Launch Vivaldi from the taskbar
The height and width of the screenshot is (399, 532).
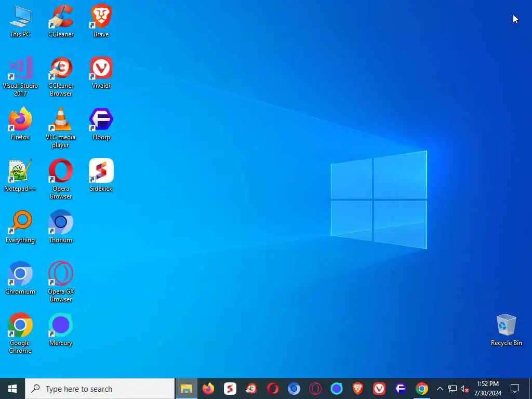[x=379, y=389]
